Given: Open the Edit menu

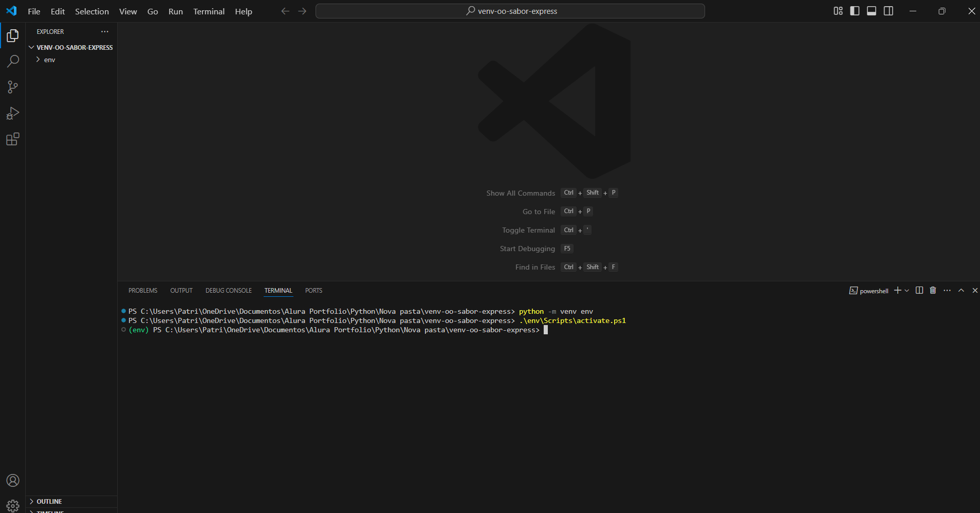Looking at the screenshot, I should coord(58,11).
